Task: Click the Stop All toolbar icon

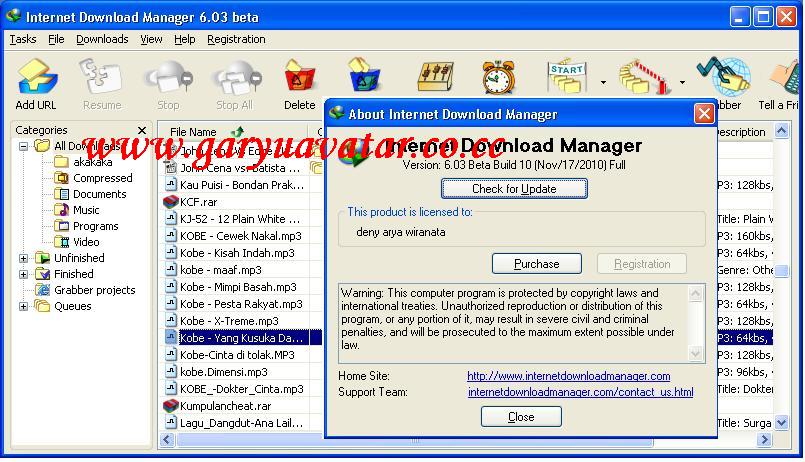Action: (x=236, y=78)
